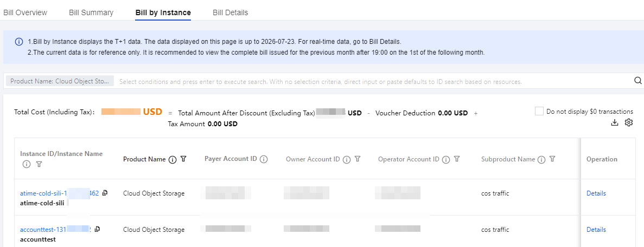Image resolution: width=644 pixels, height=247 pixels.
Task: Click info icon next to Subproduct Name
Action: click(x=541, y=159)
